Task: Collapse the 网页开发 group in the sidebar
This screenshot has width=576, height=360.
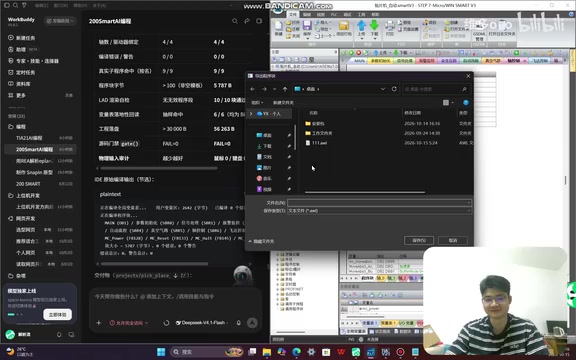Action: (x=22, y=218)
